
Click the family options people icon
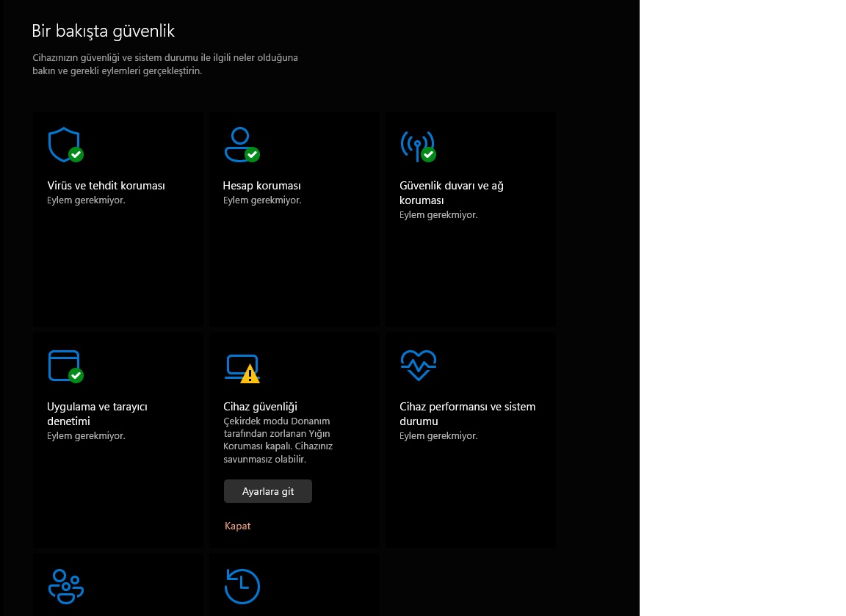click(66, 587)
